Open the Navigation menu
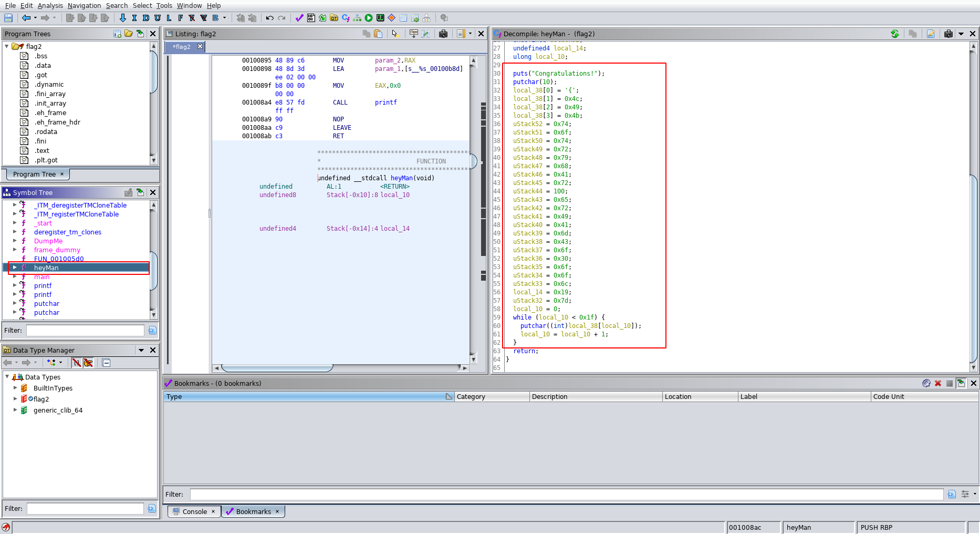 click(x=84, y=5)
